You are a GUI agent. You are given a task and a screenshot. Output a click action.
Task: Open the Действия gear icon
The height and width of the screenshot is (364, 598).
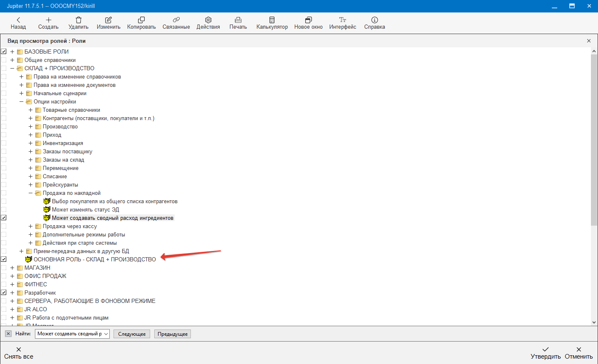[208, 20]
